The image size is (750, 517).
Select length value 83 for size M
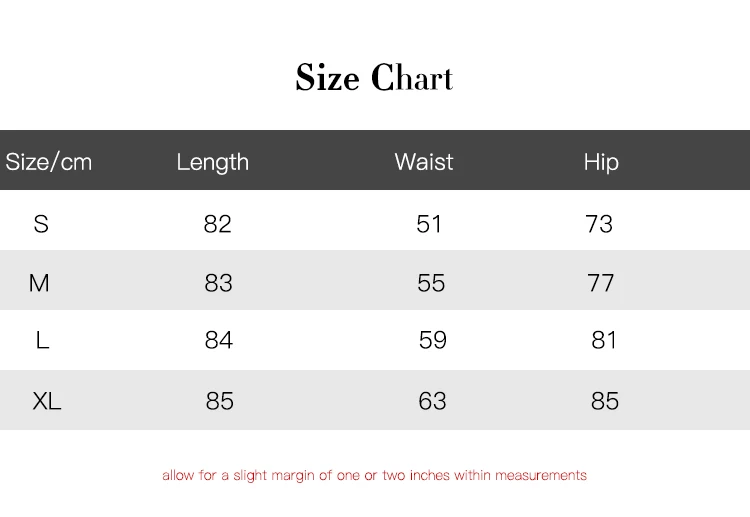tap(218, 284)
